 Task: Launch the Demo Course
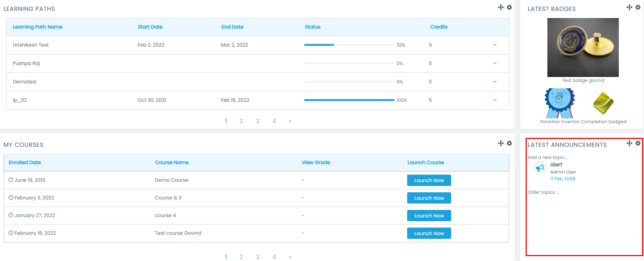pyautogui.click(x=429, y=180)
